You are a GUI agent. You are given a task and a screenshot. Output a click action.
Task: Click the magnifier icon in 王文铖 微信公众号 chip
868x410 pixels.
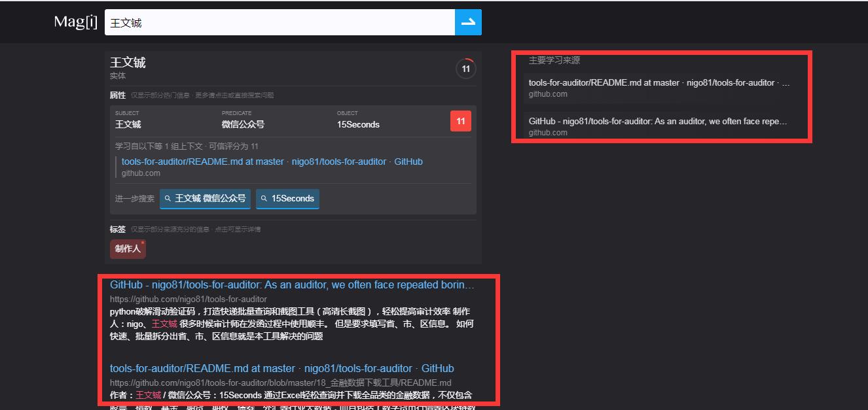tap(166, 199)
